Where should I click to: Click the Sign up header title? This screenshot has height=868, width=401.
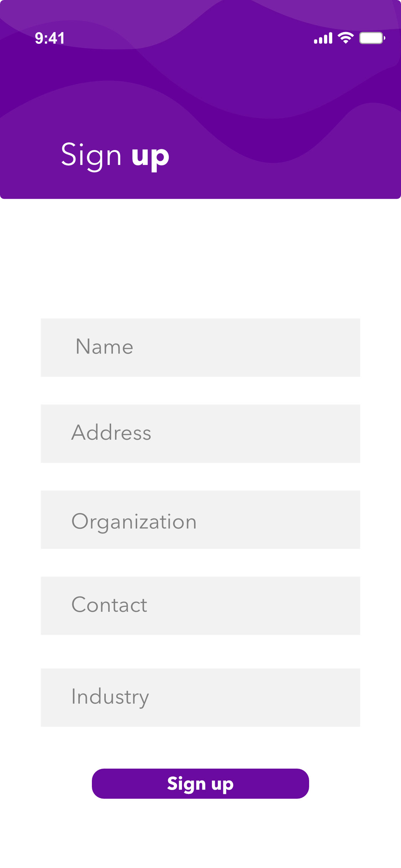[115, 156]
